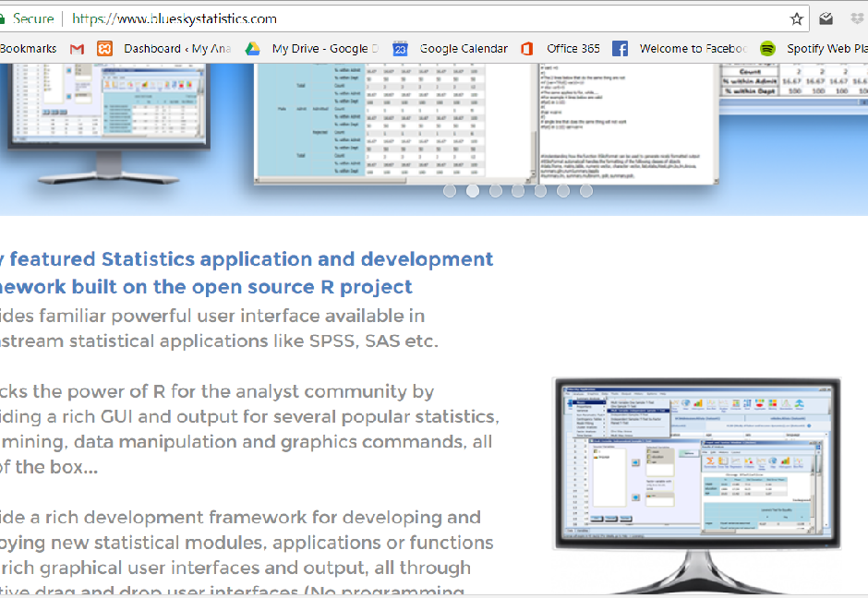The height and width of the screenshot is (598, 868).
Task: Select the second carousel dot
Action: (473, 191)
